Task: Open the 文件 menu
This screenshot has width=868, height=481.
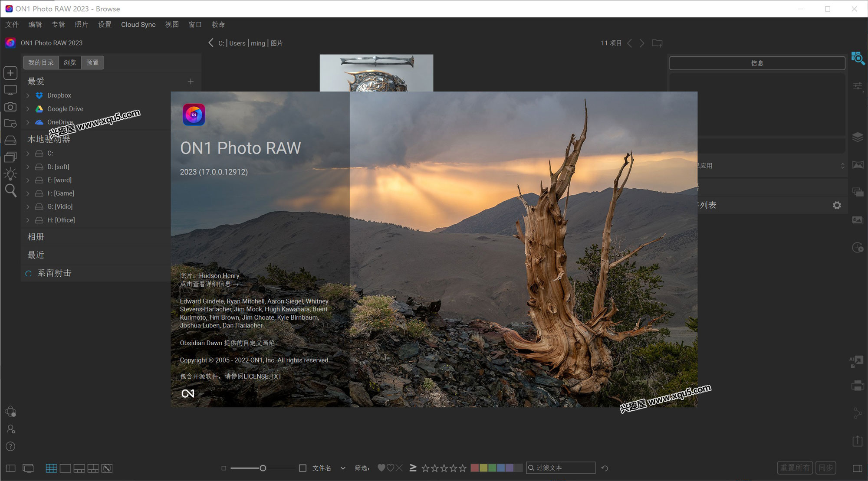Action: tap(12, 25)
